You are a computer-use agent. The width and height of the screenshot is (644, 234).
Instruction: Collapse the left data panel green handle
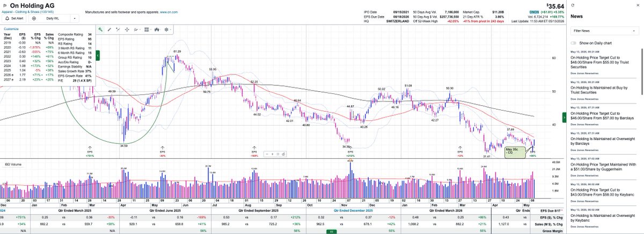(x=98, y=55)
